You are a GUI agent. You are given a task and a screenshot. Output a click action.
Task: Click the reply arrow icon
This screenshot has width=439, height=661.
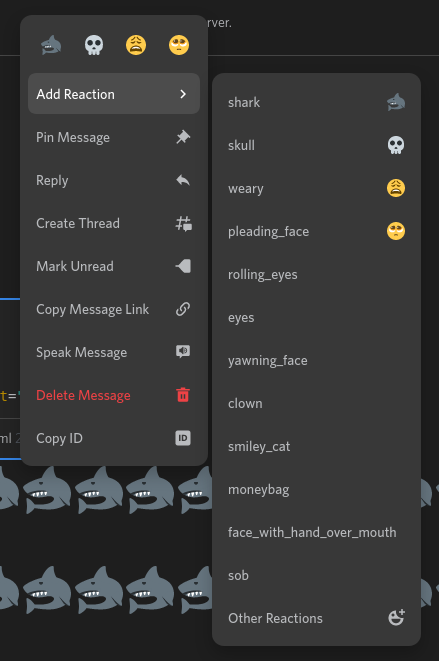pos(183,180)
